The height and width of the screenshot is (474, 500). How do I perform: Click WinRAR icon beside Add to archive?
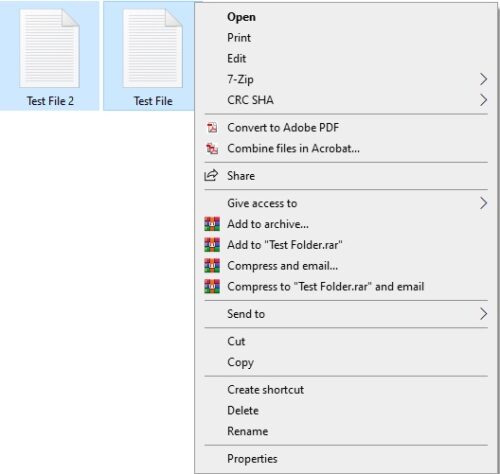click(x=212, y=224)
